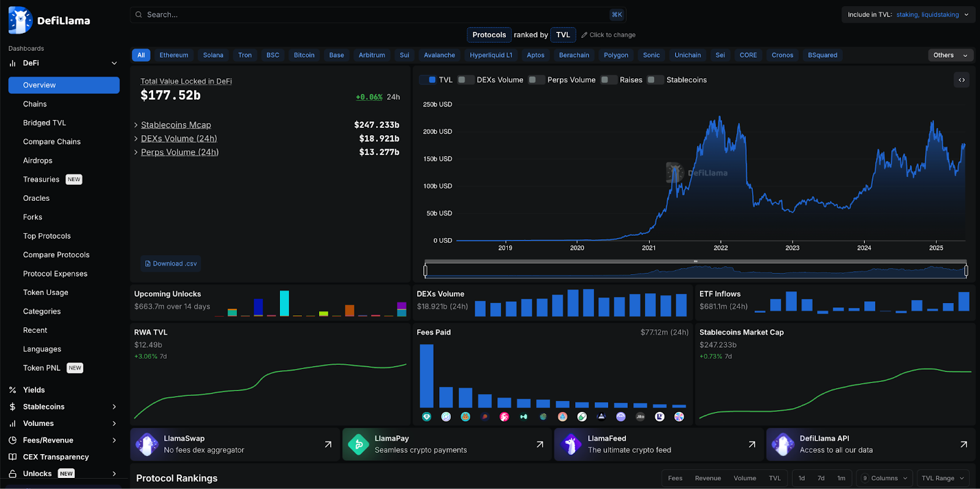Expand the Fees/Revenue sidebar submenu arrow

click(114, 440)
